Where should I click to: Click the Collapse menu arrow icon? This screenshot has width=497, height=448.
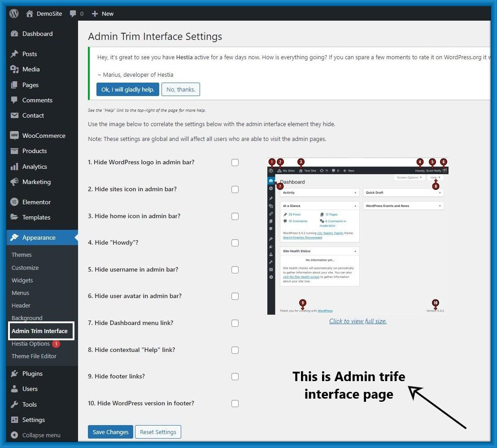[x=14, y=435]
